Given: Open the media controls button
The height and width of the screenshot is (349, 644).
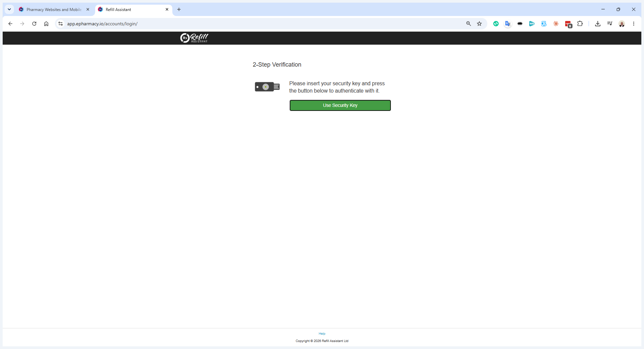Looking at the screenshot, I should (x=610, y=24).
